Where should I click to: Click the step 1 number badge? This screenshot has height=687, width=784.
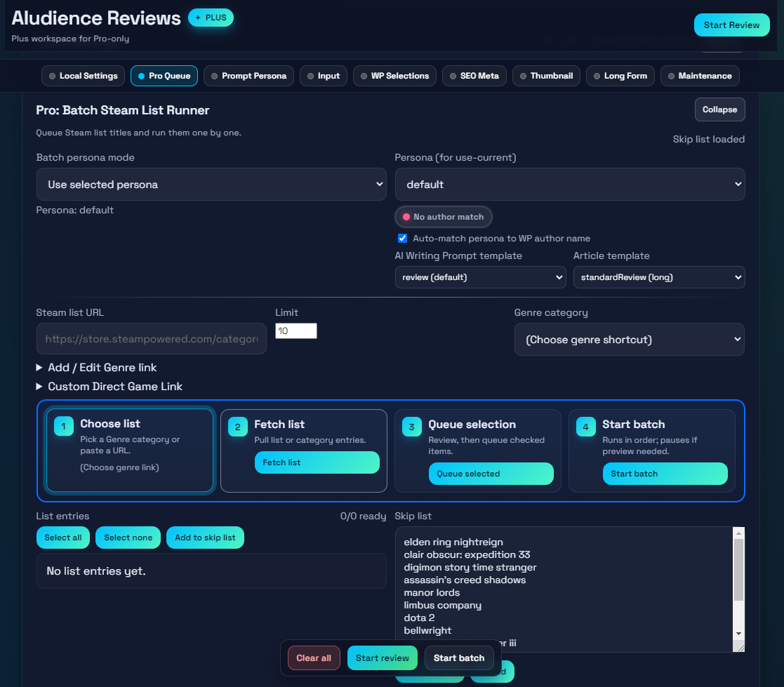[64, 426]
